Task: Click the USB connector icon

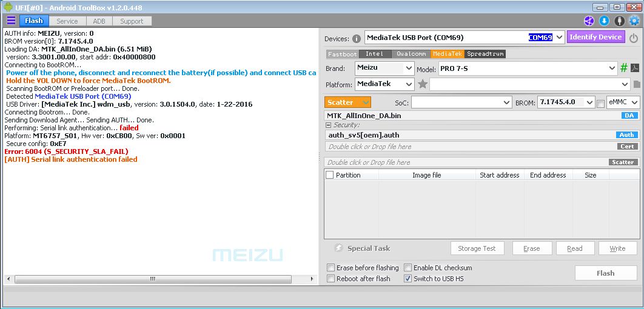Action: coord(619,21)
